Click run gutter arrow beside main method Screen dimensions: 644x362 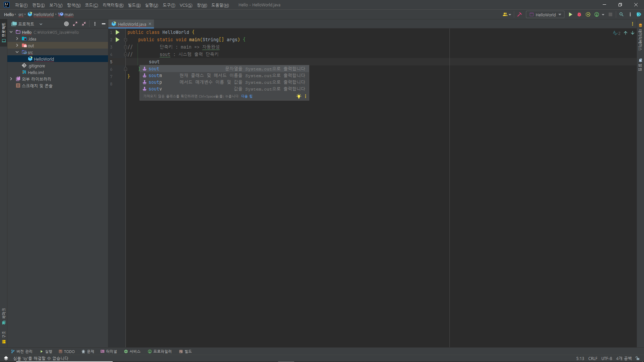coord(117,40)
